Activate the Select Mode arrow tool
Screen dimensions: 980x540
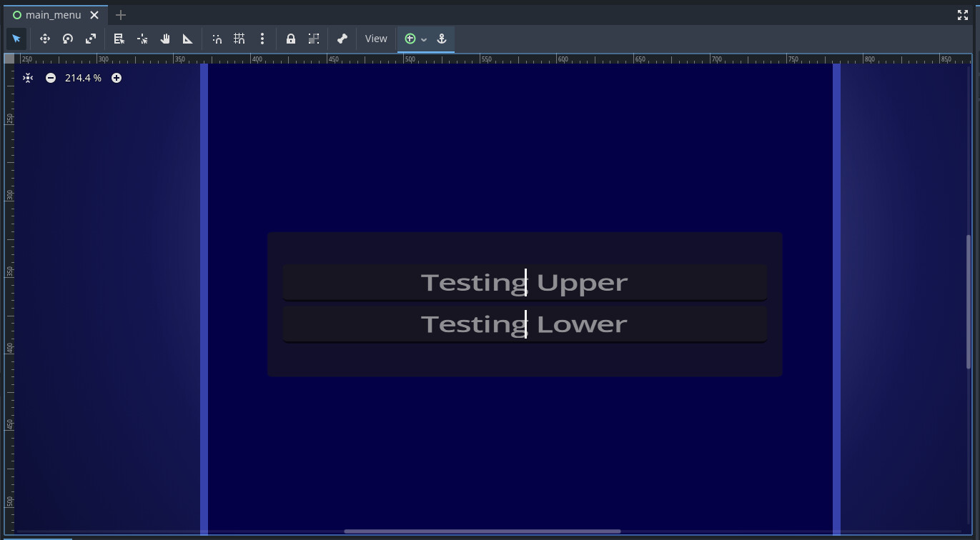tap(16, 39)
